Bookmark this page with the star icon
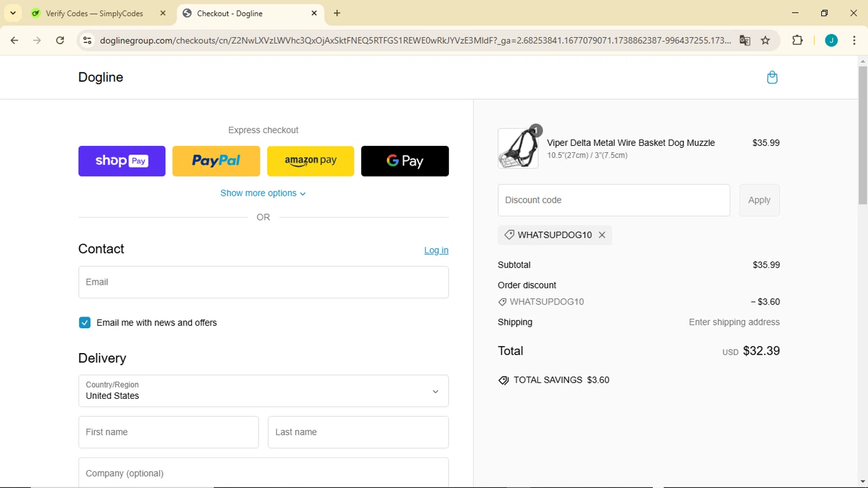 (x=766, y=41)
